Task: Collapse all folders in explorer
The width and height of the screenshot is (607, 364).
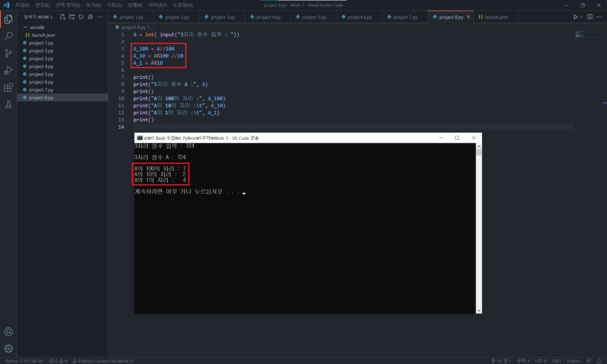Action: pos(90,17)
